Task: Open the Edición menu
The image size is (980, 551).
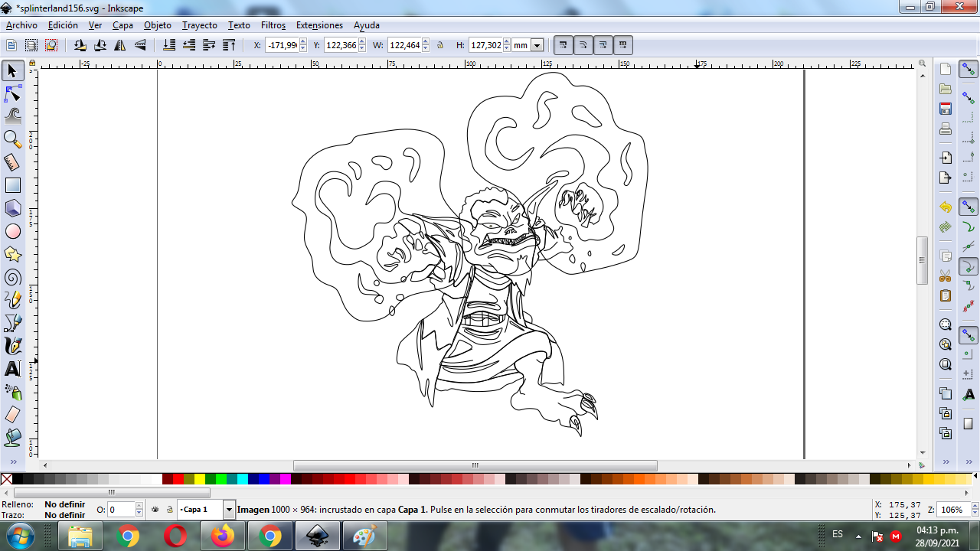Action: (63, 25)
